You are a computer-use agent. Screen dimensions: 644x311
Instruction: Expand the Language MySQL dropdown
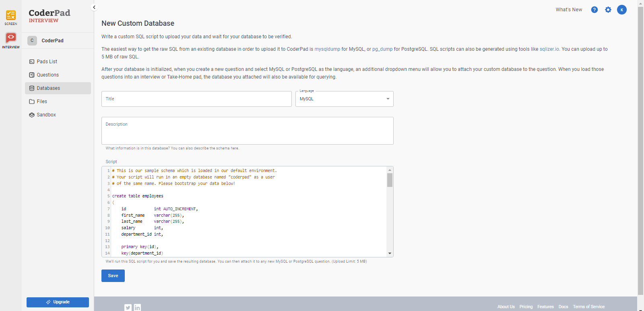click(x=344, y=99)
